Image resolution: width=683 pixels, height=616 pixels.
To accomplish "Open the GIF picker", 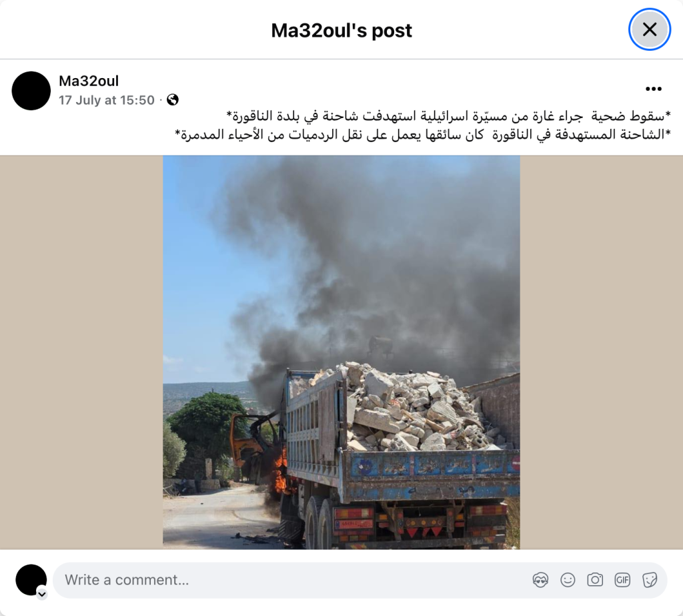I will [x=622, y=580].
